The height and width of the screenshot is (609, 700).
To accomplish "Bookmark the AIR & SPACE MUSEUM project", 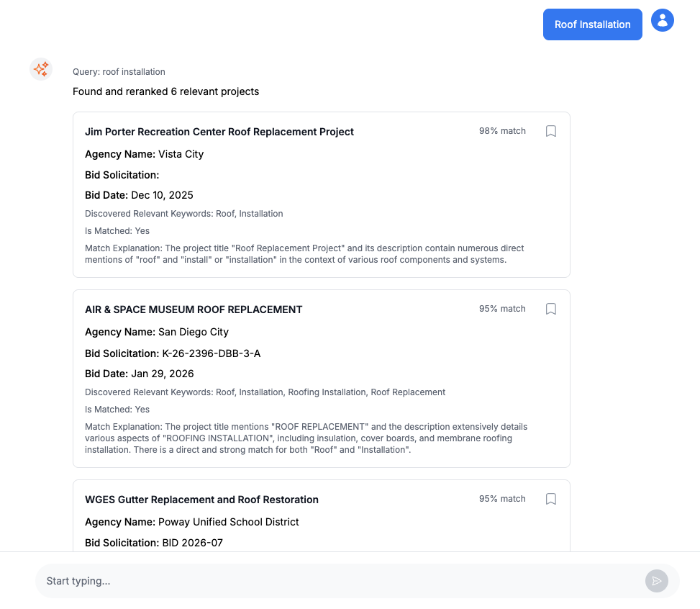I will pos(550,309).
